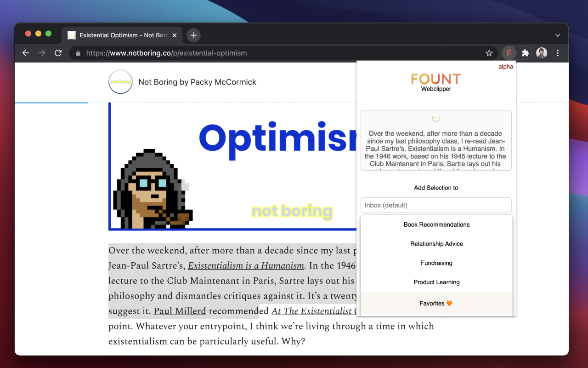Open the Paul Millerd link
The height and width of the screenshot is (368, 588).
(x=180, y=311)
